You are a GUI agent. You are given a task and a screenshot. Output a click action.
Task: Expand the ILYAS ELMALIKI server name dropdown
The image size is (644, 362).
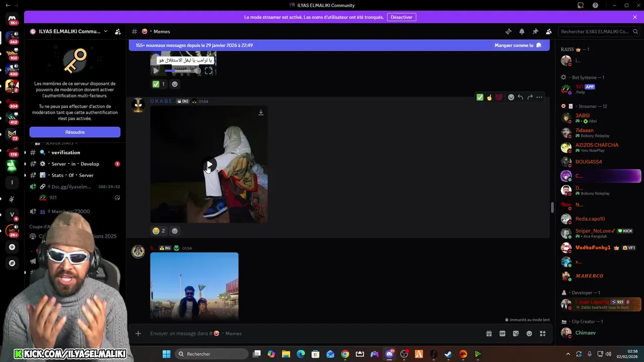pyautogui.click(x=105, y=31)
